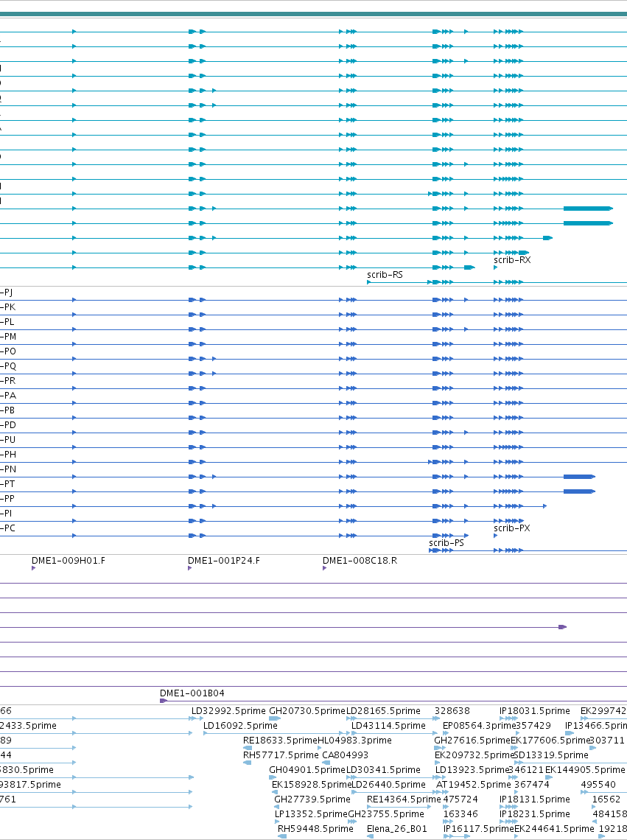The width and height of the screenshot is (627, 840).
Task: Open EST RH57717.5prime
Action: 281,755
